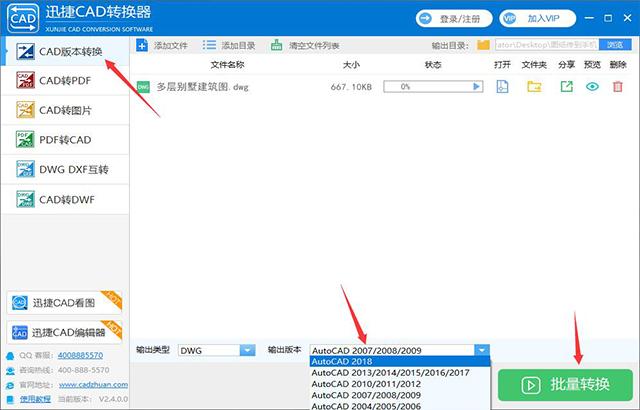Go to CAD转DWF conversion
Screen dimensions: 640x410
[65, 199]
